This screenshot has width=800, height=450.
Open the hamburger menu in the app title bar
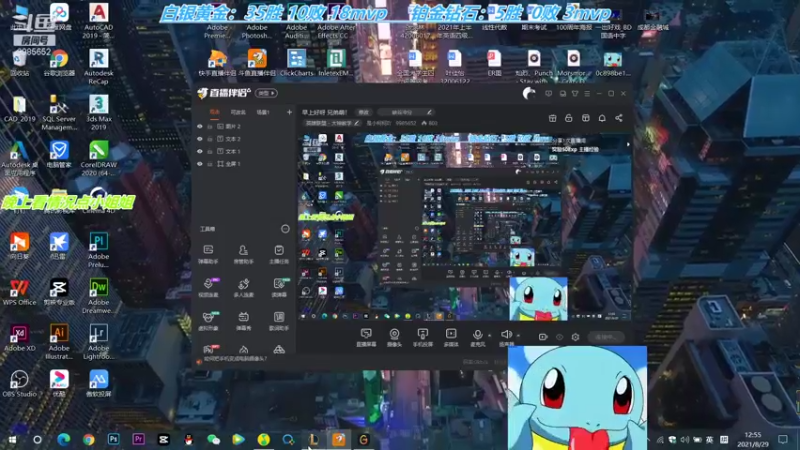point(587,94)
